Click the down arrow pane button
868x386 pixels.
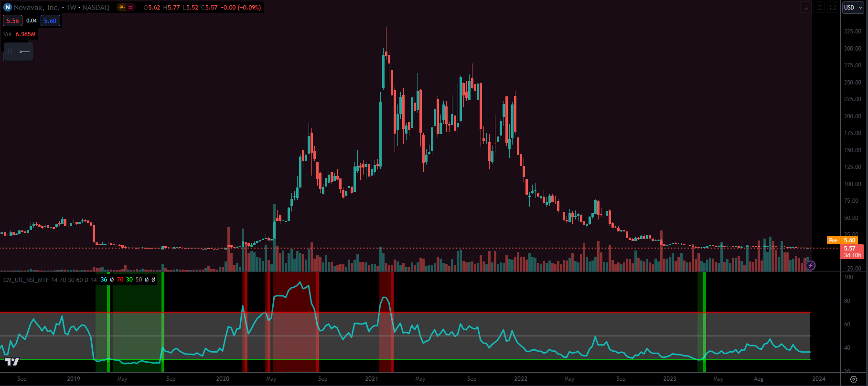pos(806,7)
